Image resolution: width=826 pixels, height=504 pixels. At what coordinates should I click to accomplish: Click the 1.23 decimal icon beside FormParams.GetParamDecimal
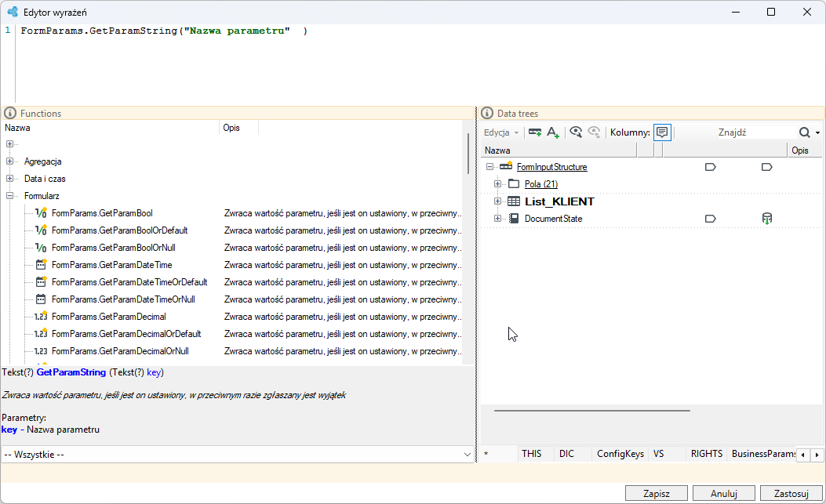coord(41,317)
